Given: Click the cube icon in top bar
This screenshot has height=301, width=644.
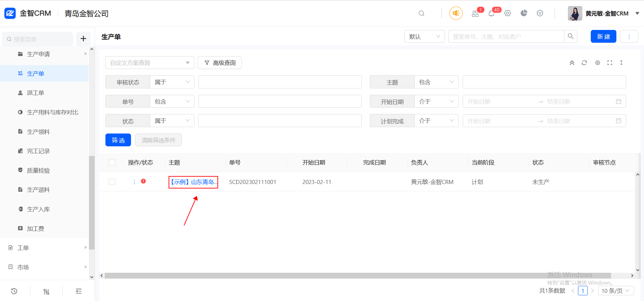Looking at the screenshot, I should pos(540,13).
